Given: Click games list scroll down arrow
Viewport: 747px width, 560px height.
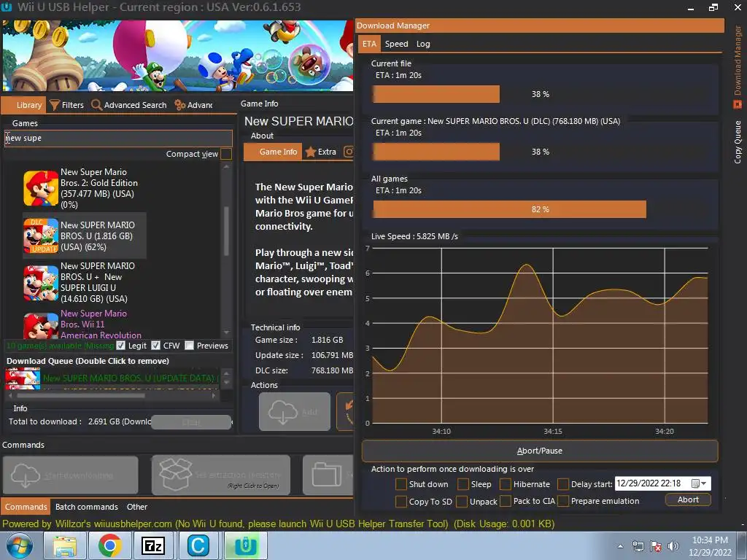Looking at the screenshot, I should pyautogui.click(x=226, y=332).
